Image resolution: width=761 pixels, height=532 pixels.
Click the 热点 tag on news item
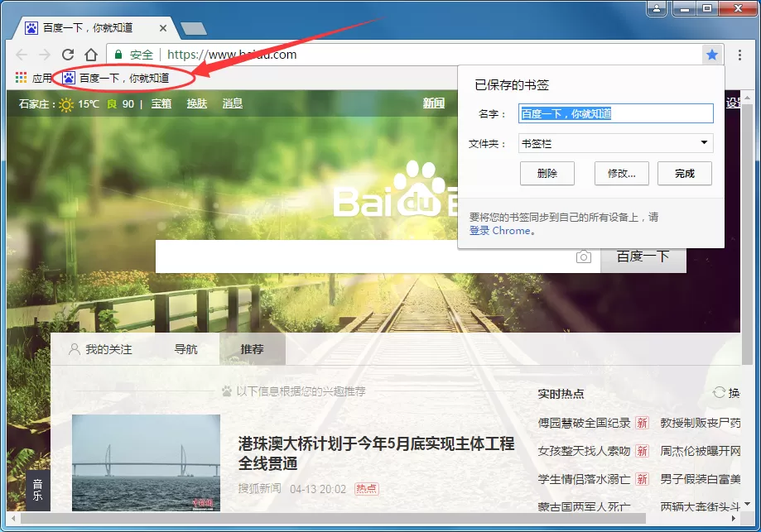(x=367, y=488)
